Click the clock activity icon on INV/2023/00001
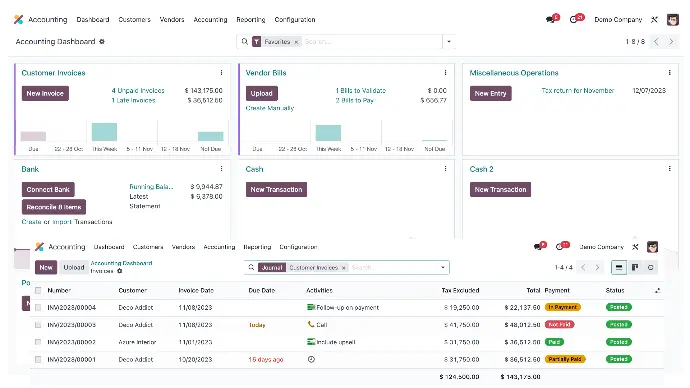 pos(311,359)
